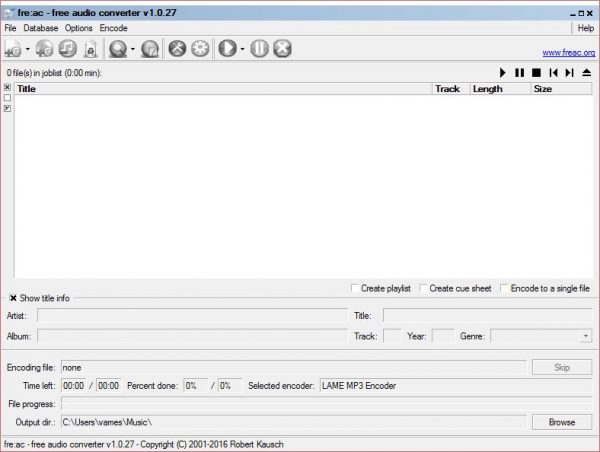Click the Title info input field
Image resolution: width=600 pixels, height=452 pixels.
(x=488, y=316)
